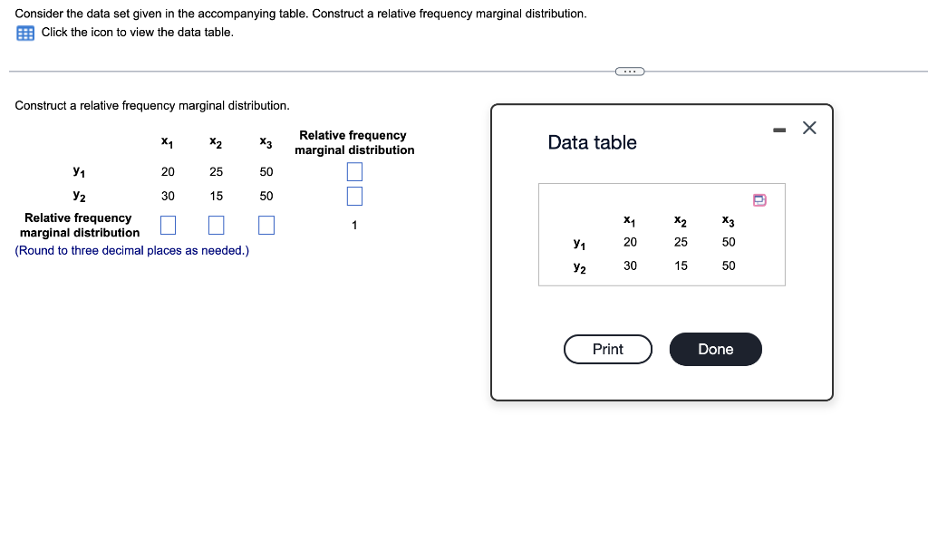The width and height of the screenshot is (928, 560).
Task: Select the Data table dialog title
Action: [x=592, y=142]
